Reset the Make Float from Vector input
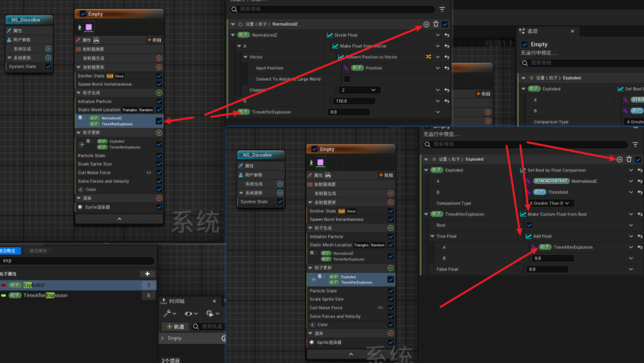Screen dimensions: 644x363 point(447,46)
